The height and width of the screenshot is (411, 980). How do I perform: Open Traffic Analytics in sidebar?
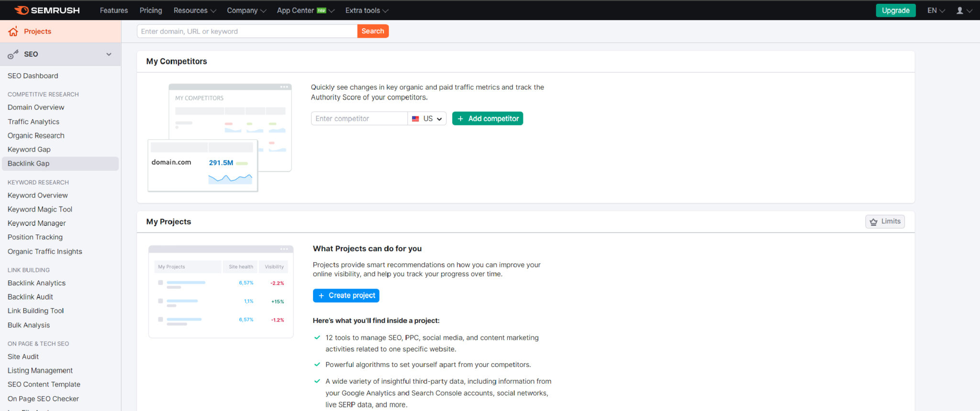coord(33,122)
